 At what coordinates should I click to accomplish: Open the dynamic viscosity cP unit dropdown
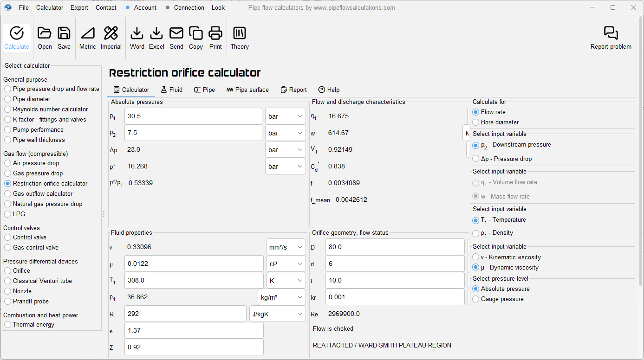pos(286,264)
